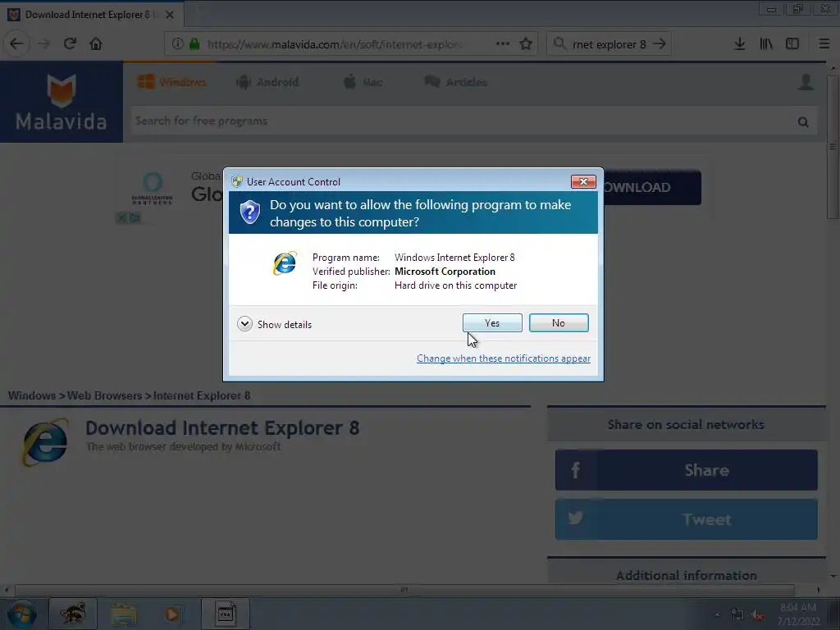Close the User Account Control dialog

(583, 181)
